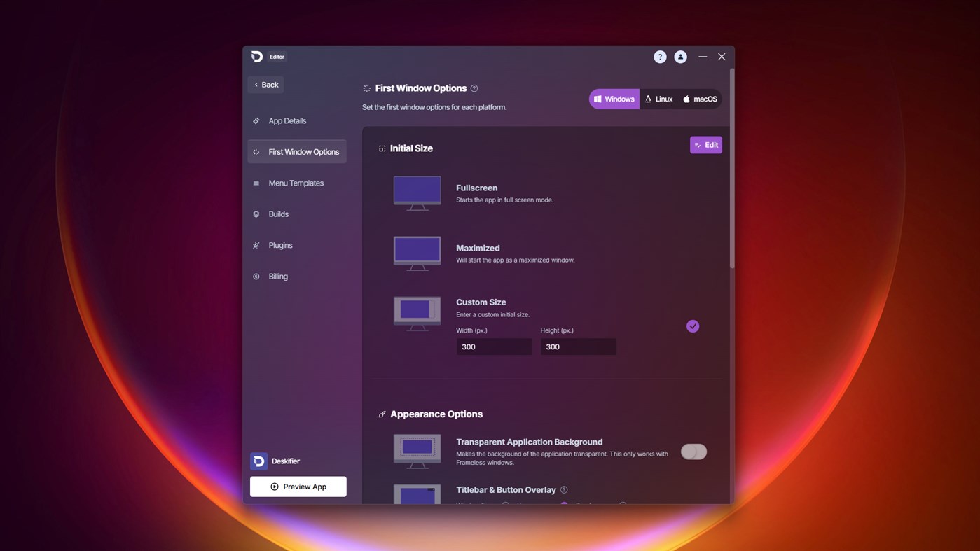Click the vertical scrollbar of the window
The height and width of the screenshot is (551, 980).
click(x=732, y=168)
